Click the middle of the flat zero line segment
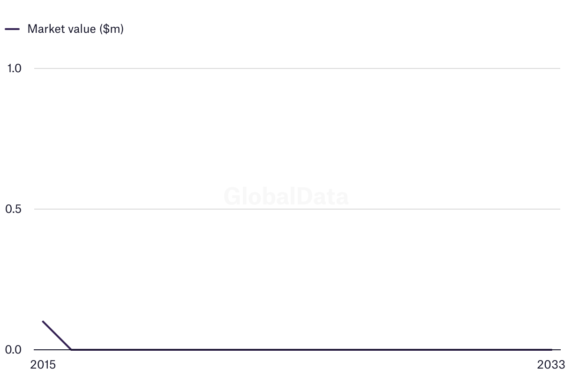The image size is (572, 392). click(311, 349)
